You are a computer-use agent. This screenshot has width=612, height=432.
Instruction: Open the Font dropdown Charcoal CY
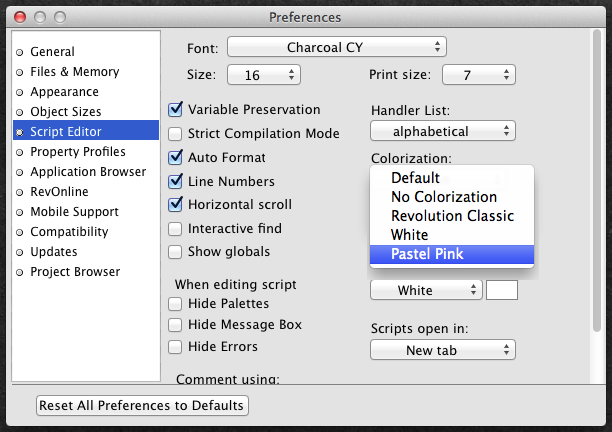(x=337, y=47)
